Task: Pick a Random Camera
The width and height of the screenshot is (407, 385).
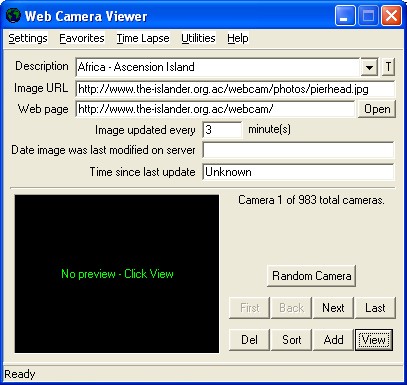Action: (x=311, y=276)
